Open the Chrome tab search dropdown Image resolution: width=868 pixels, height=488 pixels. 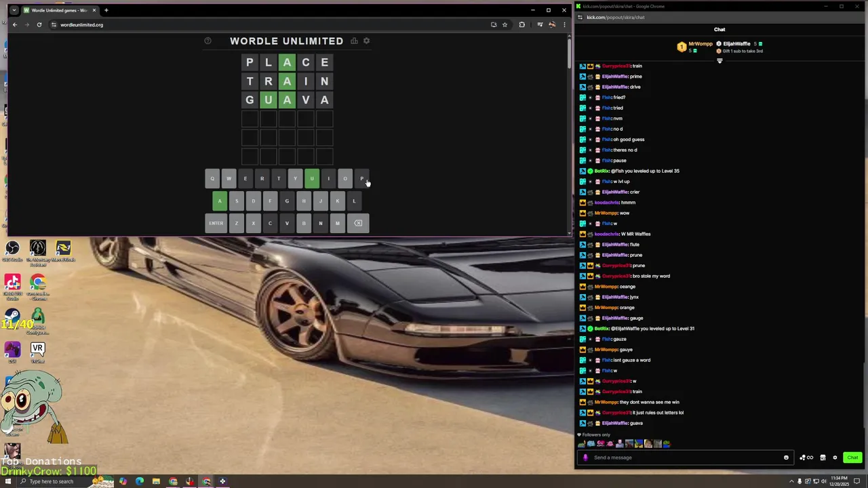tap(14, 10)
